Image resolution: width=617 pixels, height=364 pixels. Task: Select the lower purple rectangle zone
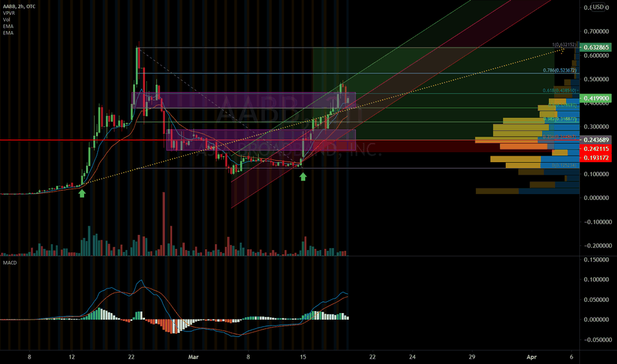pyautogui.click(x=261, y=140)
